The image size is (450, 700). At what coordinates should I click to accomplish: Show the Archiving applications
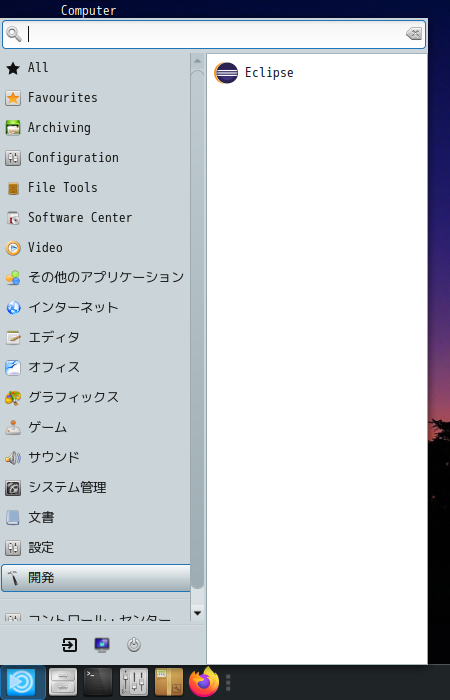click(95, 128)
